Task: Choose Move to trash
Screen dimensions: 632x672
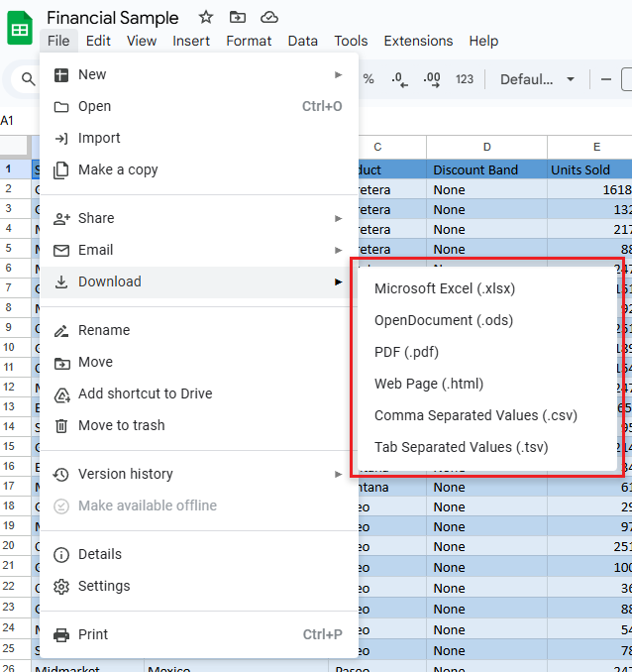Action: pyautogui.click(x=199, y=425)
